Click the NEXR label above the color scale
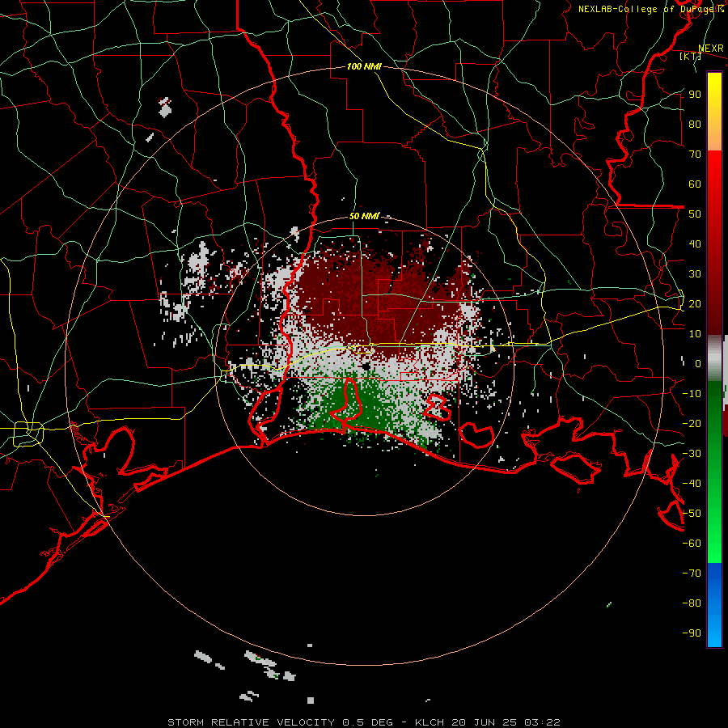Viewport: 728px width, 728px height. point(711,49)
